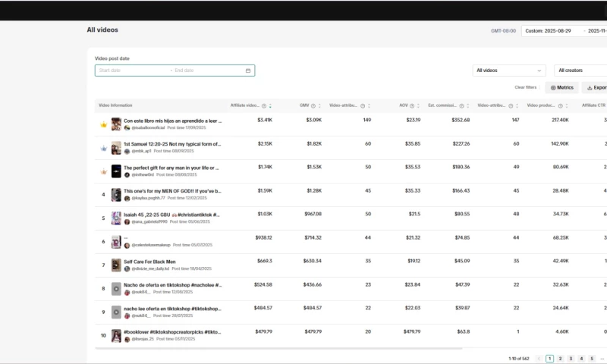Go to page 3 of results

[x=571, y=359]
